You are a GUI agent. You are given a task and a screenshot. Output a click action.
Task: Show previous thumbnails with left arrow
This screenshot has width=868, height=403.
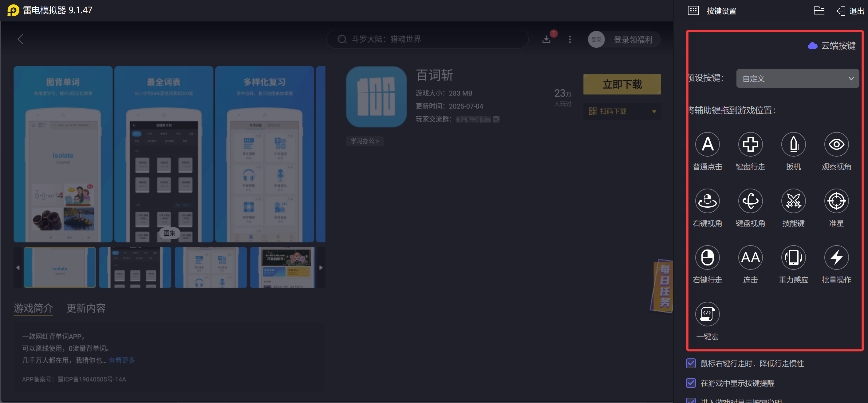[18, 267]
